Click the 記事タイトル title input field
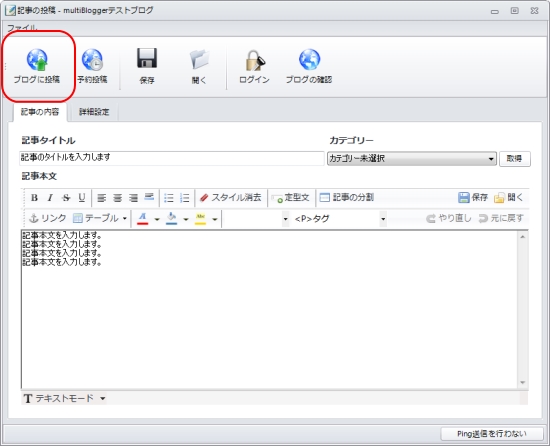The height and width of the screenshot is (446, 550). pos(172,158)
